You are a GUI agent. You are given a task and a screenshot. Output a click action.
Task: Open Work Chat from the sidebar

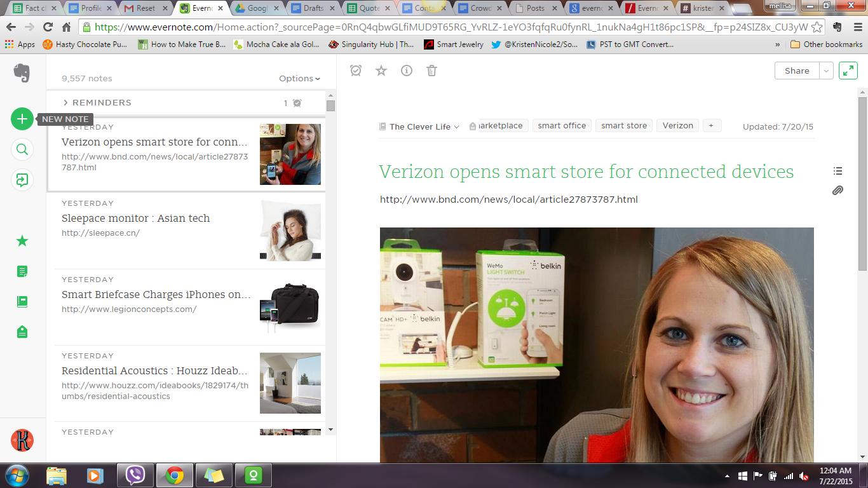tap(22, 180)
